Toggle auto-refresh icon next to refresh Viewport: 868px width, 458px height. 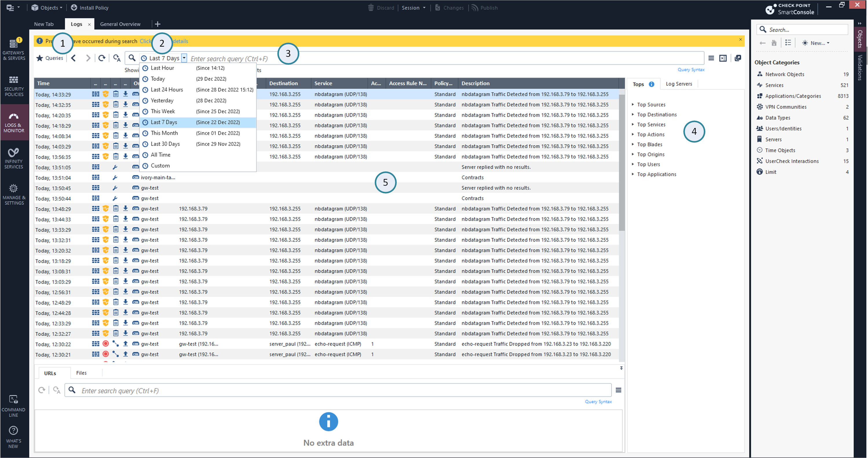tap(117, 58)
